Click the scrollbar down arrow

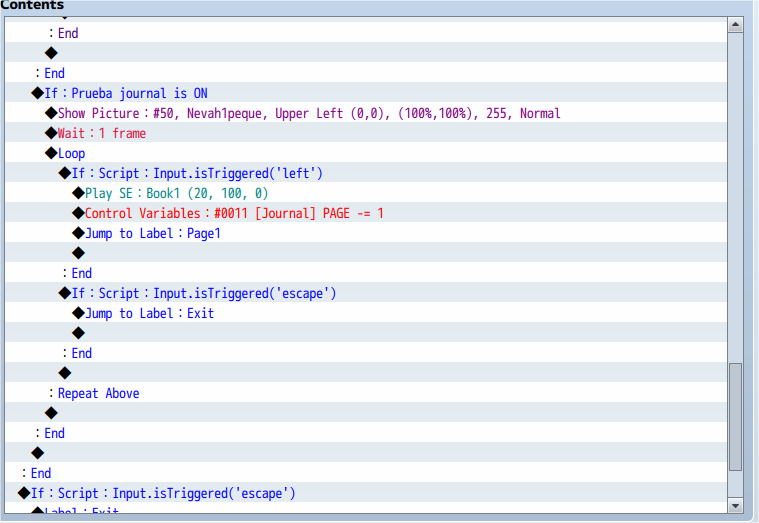tap(735, 506)
